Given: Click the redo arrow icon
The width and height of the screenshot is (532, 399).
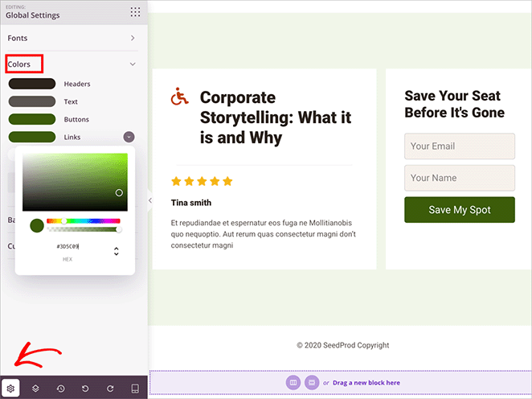Looking at the screenshot, I should pos(109,389).
